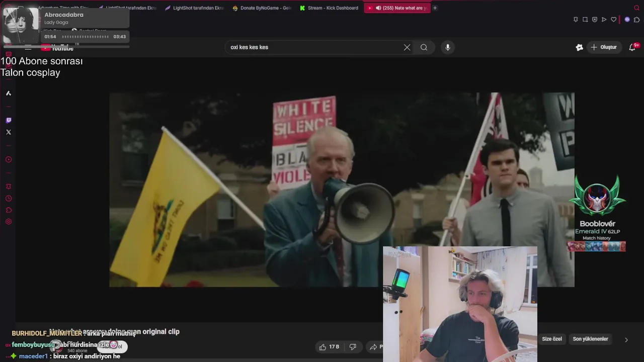Viewport: 644px width, 362px height.
Task: Switch to Donate ByNoGame tab
Action: coord(262,8)
